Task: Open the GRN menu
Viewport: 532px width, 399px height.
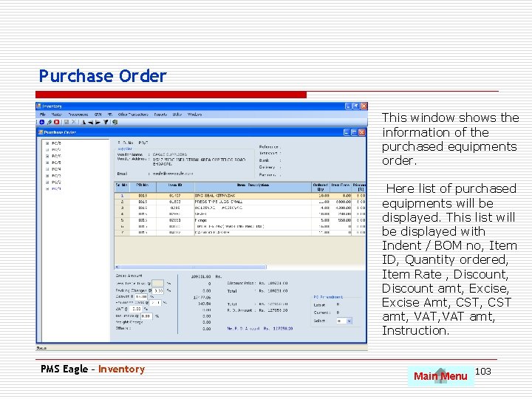Action: 98,115
